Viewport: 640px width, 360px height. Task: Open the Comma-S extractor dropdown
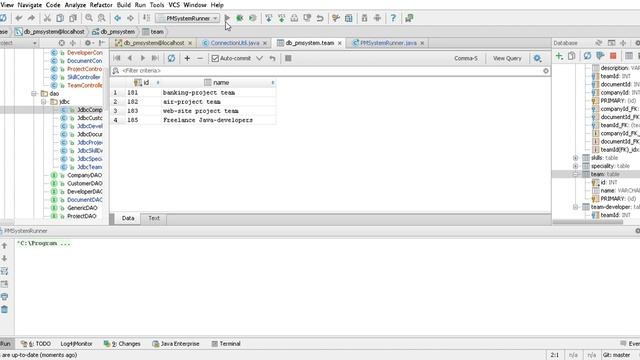coord(466,58)
